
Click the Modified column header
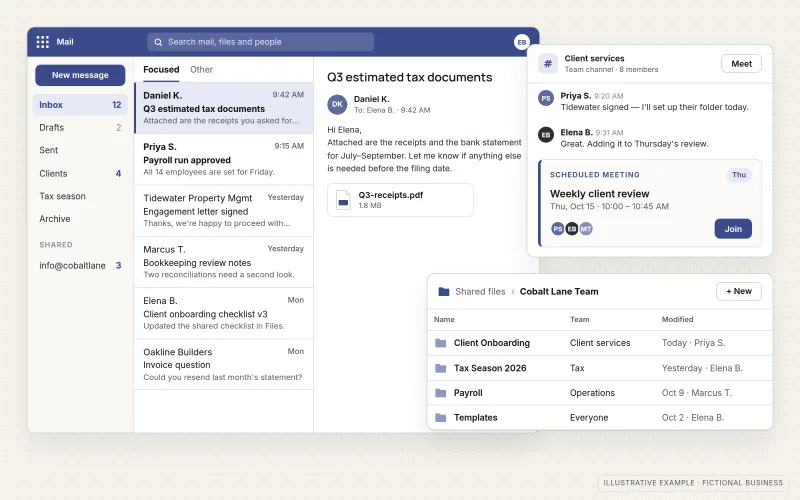click(x=678, y=319)
